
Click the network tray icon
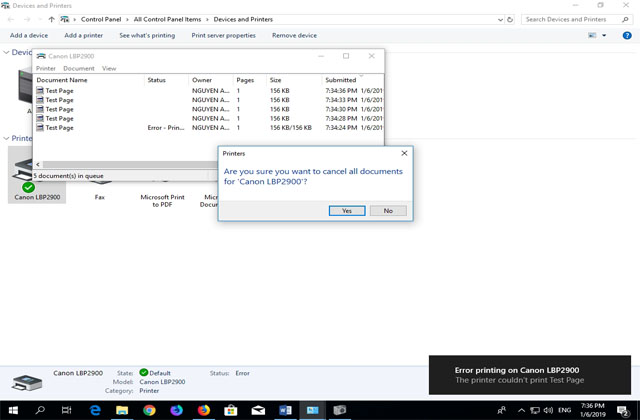pyautogui.click(x=535, y=410)
